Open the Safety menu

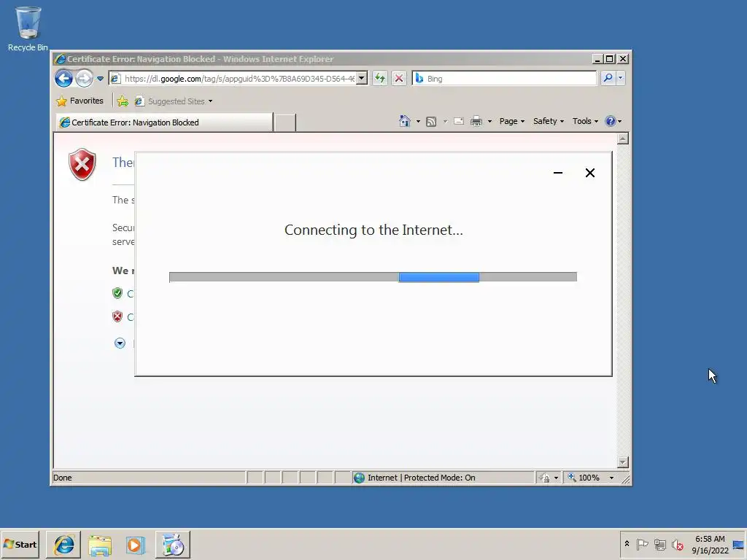pyautogui.click(x=549, y=121)
